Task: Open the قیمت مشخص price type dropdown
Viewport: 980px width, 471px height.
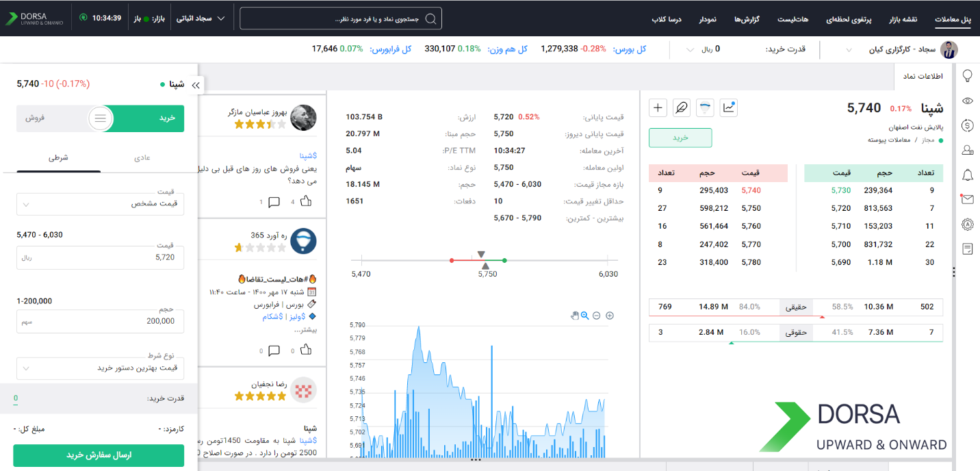Action: tap(101, 203)
